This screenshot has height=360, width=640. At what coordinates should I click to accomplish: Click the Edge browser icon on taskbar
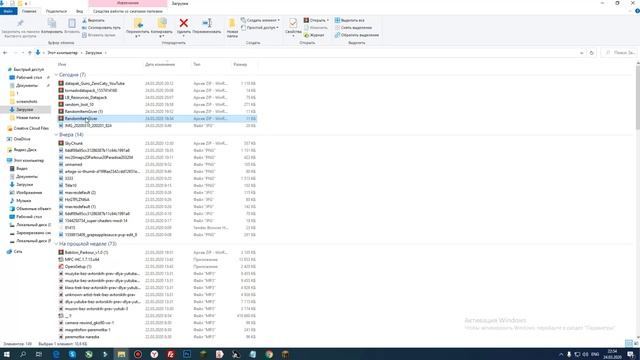coord(56,354)
